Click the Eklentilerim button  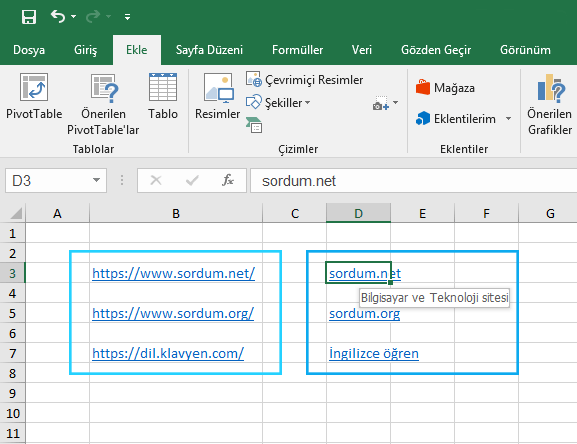[x=456, y=119]
